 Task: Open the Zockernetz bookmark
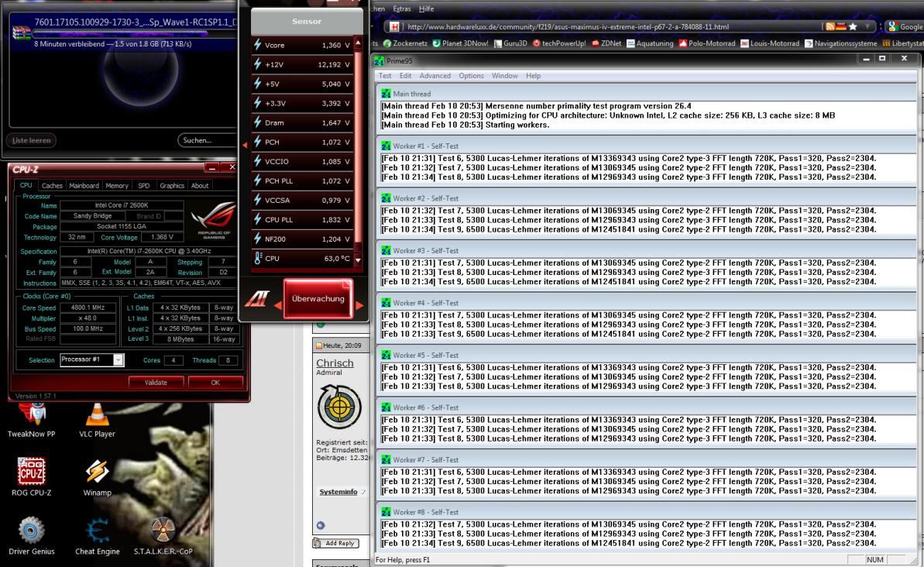point(405,43)
